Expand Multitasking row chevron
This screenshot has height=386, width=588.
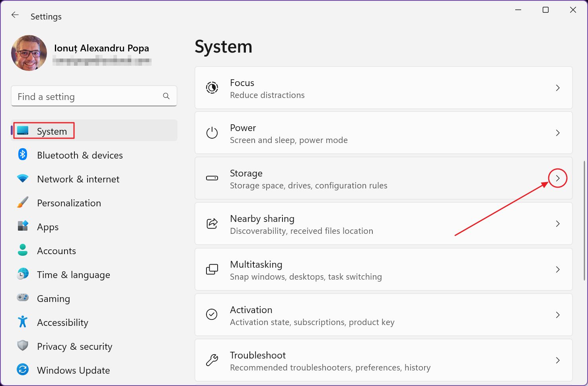click(558, 269)
